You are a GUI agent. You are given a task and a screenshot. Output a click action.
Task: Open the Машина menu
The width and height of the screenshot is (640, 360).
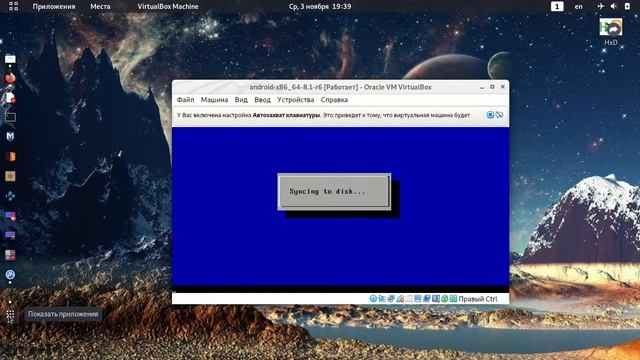[x=214, y=100]
